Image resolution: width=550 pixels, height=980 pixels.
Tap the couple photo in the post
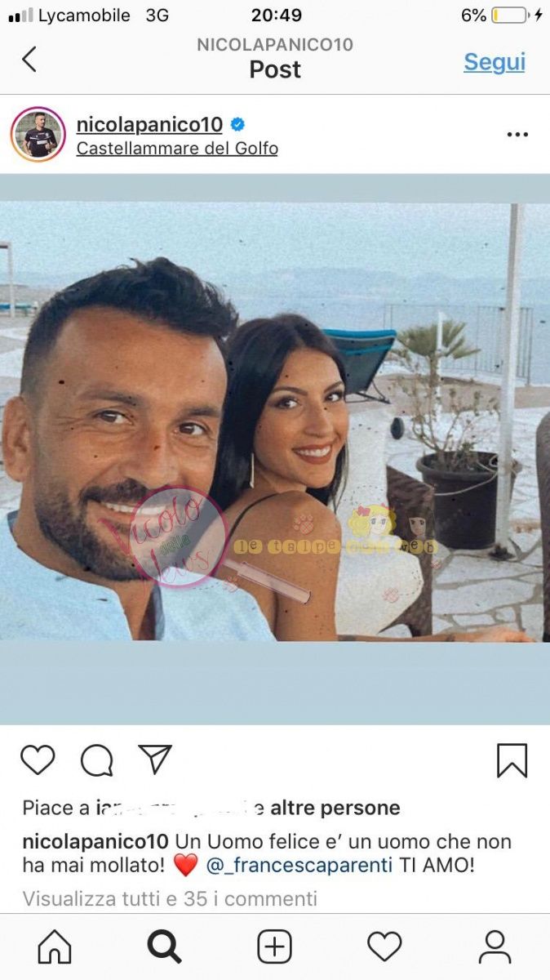click(x=275, y=421)
